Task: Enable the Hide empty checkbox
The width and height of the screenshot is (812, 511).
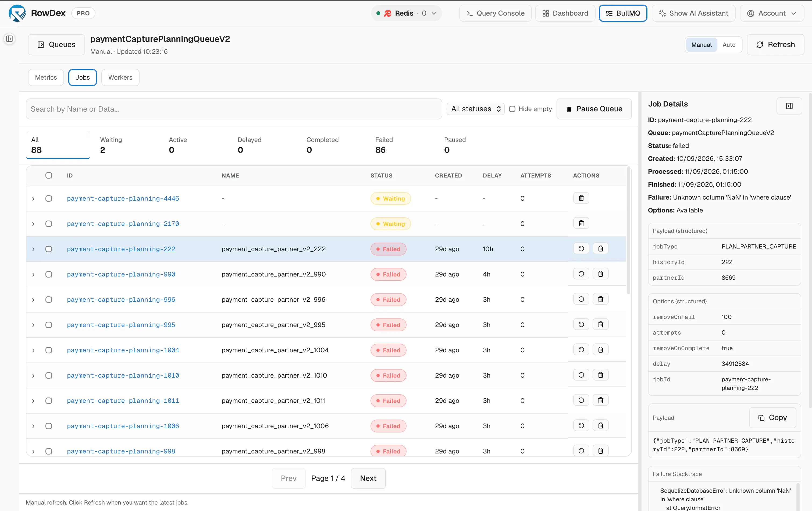Action: [512, 109]
